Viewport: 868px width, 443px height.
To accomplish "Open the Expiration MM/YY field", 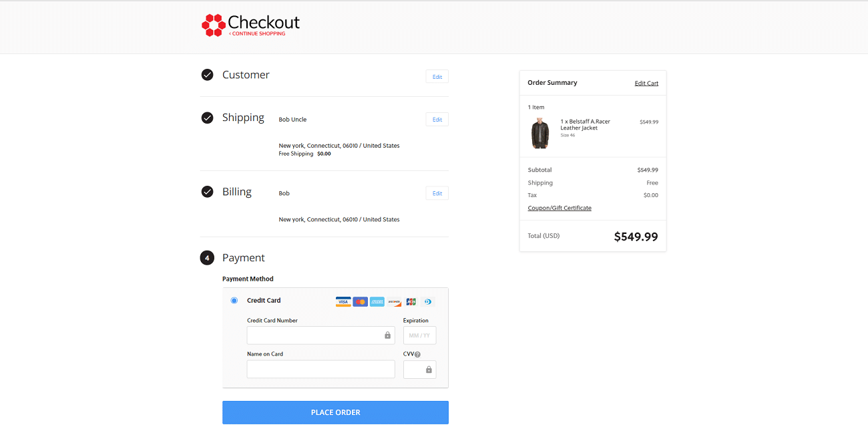I will [x=419, y=335].
